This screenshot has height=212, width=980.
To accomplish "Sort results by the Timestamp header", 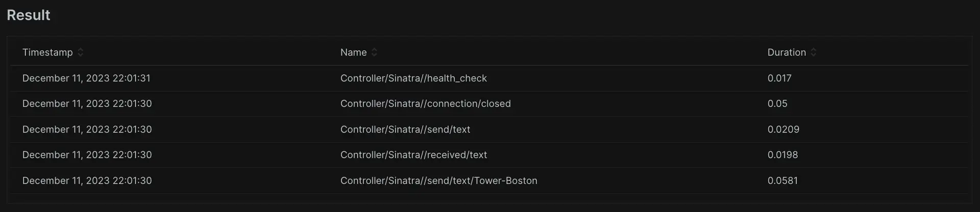I will pos(47,52).
